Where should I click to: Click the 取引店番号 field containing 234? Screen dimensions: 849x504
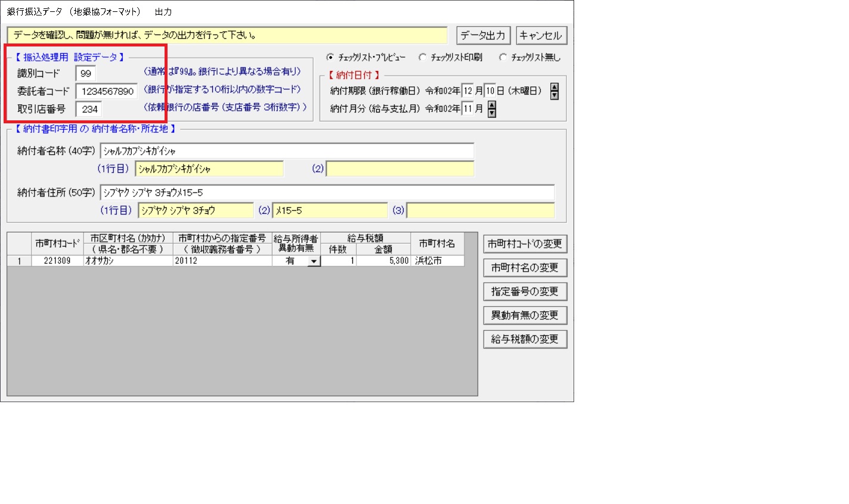click(89, 109)
